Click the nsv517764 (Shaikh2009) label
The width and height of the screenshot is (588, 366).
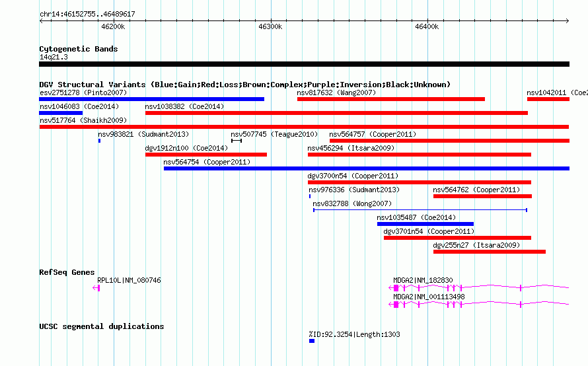coord(83,120)
